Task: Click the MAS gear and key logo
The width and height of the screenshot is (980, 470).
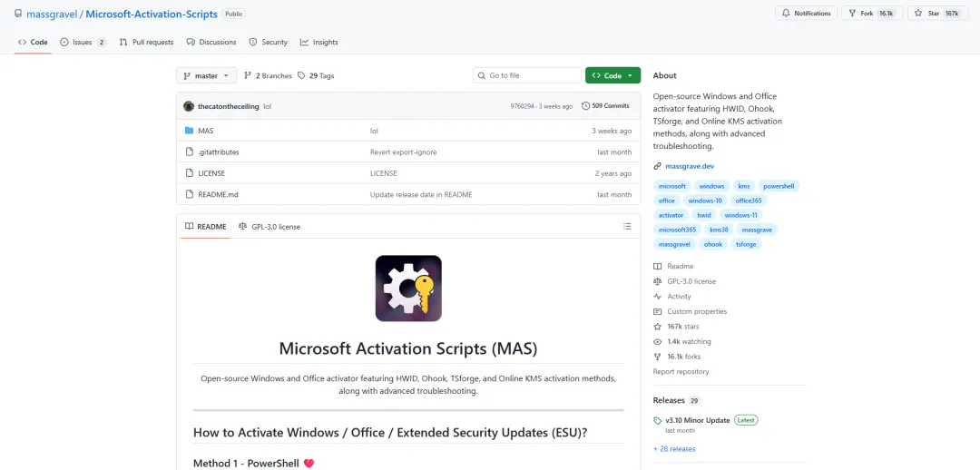Action: click(408, 289)
